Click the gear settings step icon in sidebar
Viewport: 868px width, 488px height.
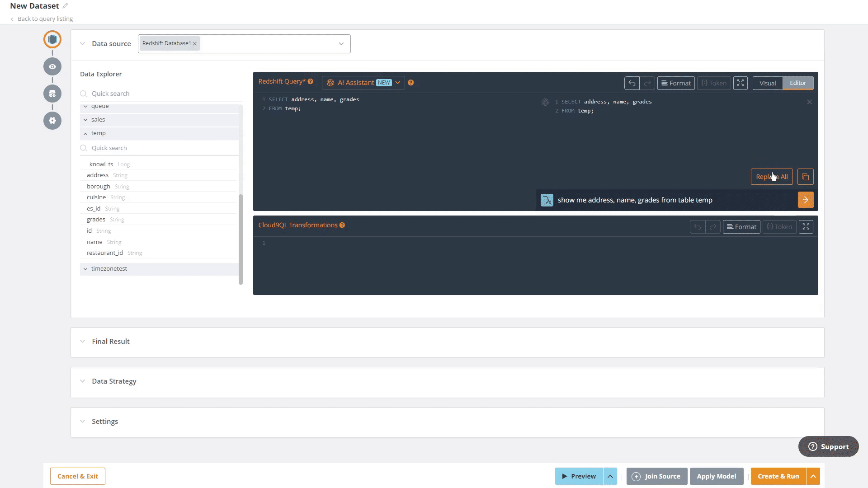[52, 121]
